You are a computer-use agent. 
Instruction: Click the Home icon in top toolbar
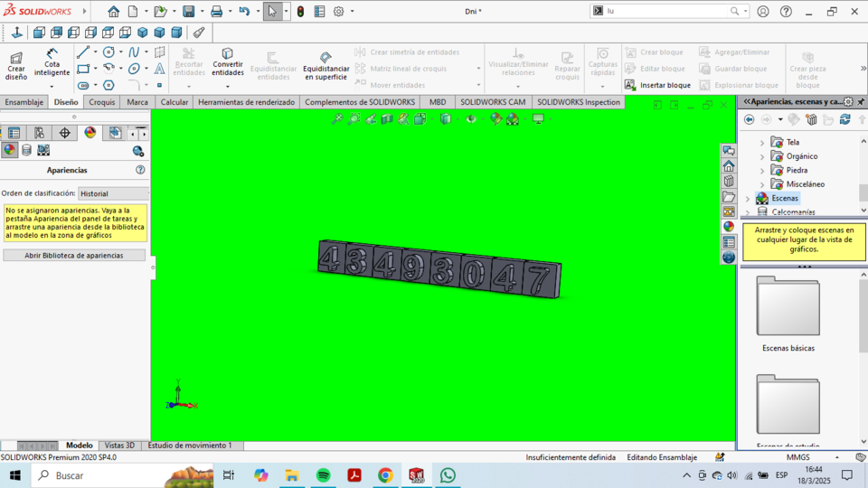coord(114,11)
